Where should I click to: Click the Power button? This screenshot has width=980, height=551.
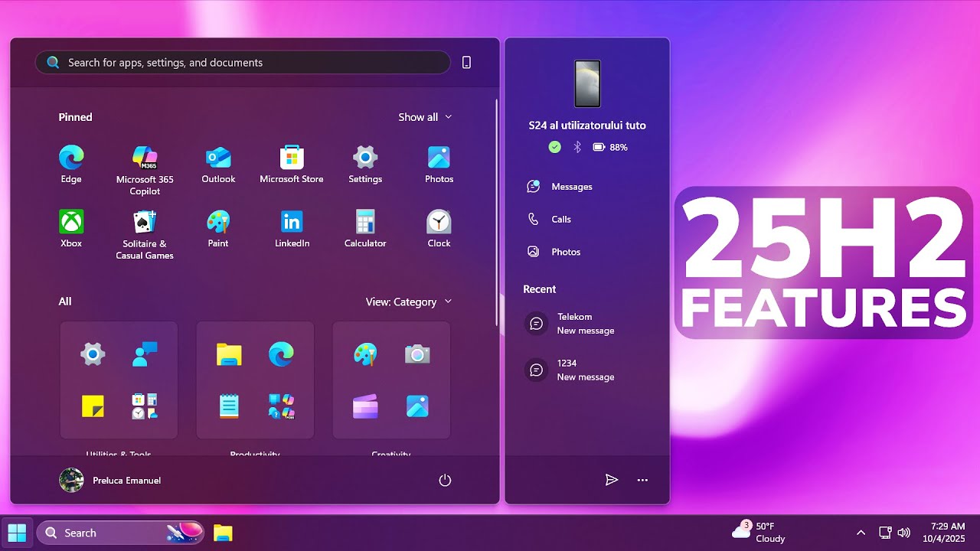(445, 481)
